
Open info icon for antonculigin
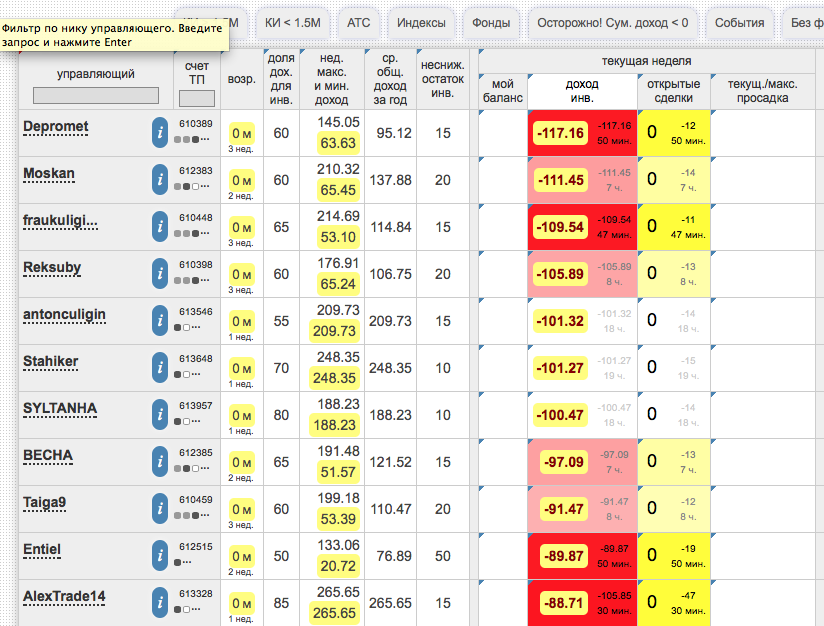(160, 321)
